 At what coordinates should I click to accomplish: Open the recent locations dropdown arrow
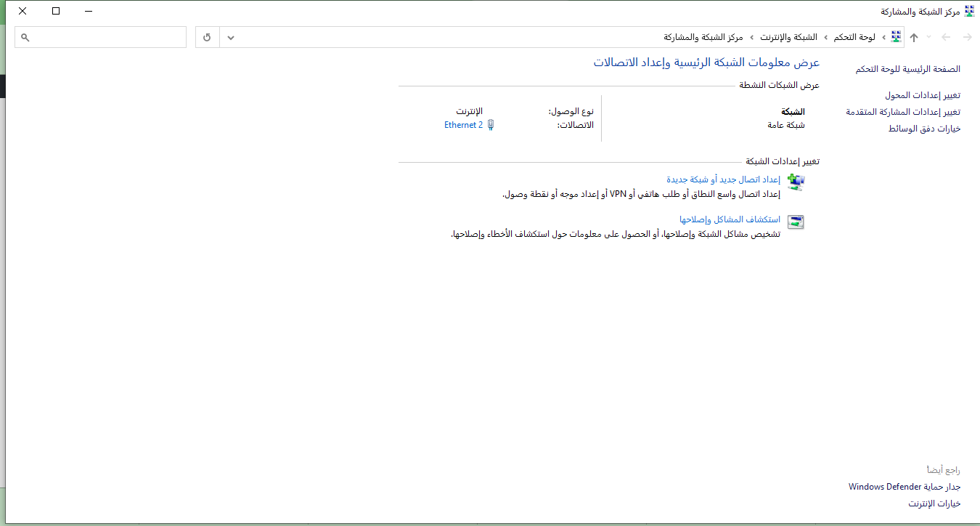pyautogui.click(x=929, y=37)
